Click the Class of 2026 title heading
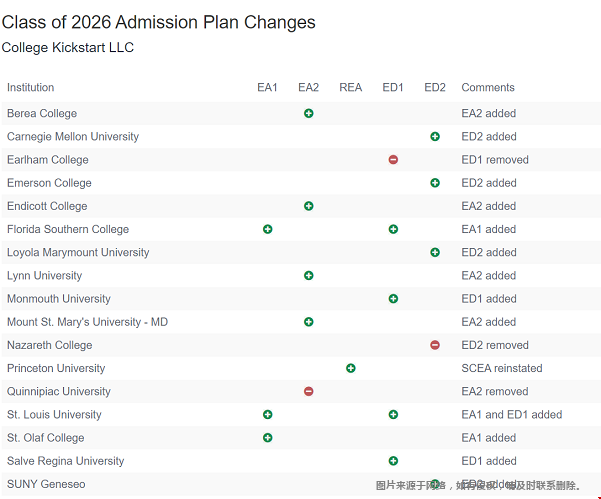The image size is (601, 499). coord(158,23)
